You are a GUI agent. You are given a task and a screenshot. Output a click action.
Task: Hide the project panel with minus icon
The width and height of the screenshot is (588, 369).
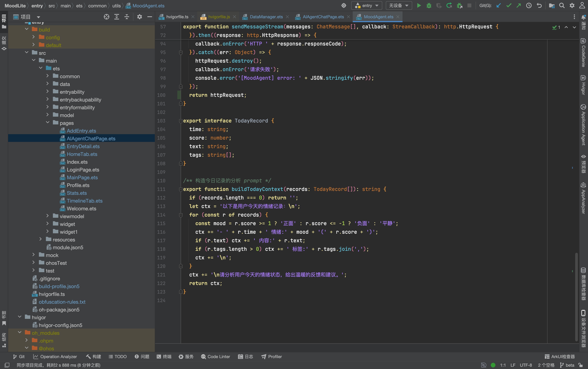(150, 17)
